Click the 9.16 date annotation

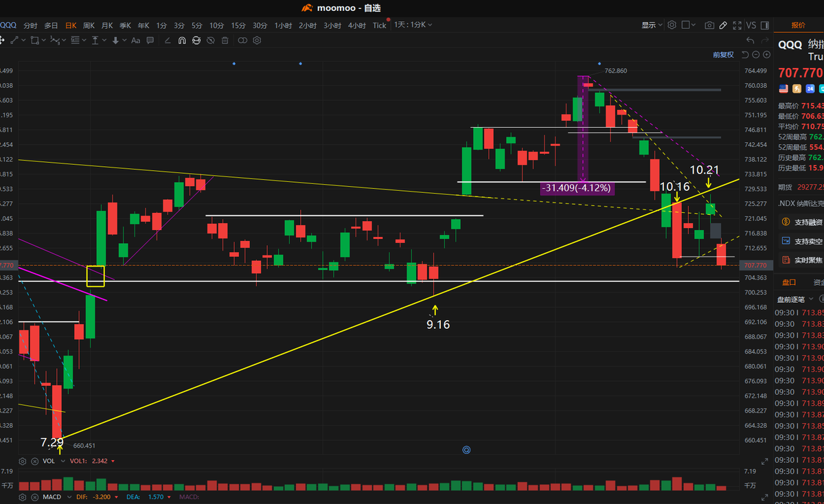(438, 325)
